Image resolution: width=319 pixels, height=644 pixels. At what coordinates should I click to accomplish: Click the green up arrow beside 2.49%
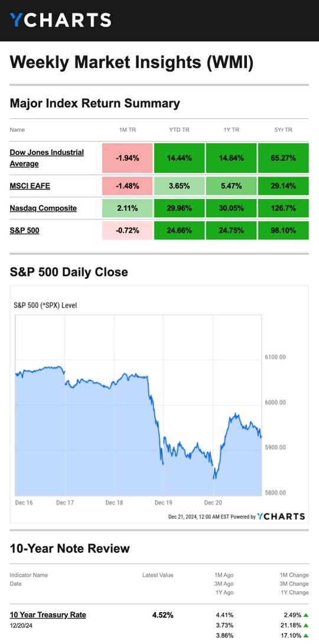pos(306,615)
